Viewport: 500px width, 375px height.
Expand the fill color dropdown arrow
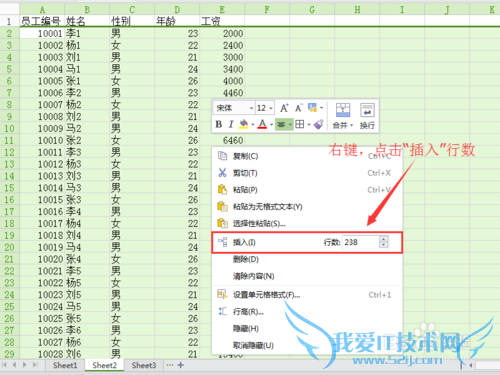[253, 125]
